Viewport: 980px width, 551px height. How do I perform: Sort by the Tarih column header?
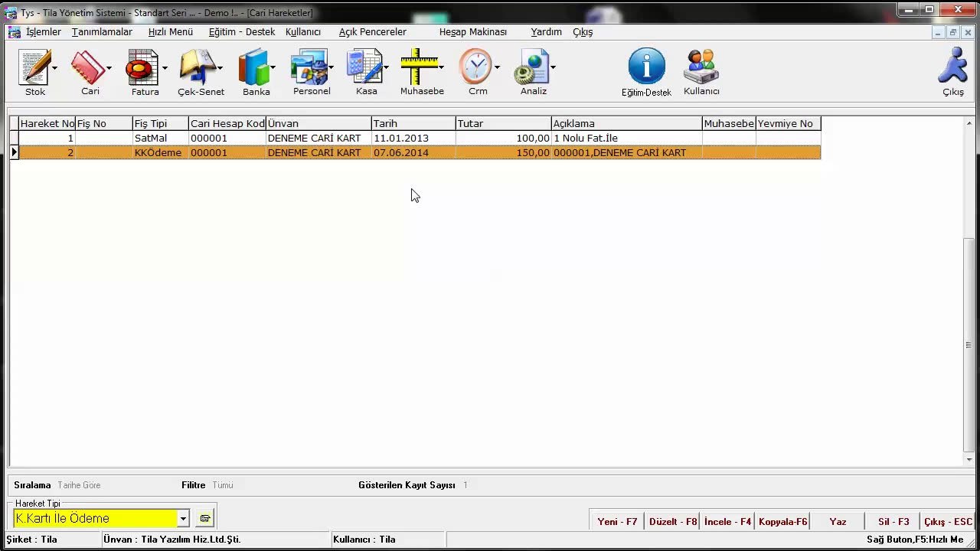[x=413, y=123]
